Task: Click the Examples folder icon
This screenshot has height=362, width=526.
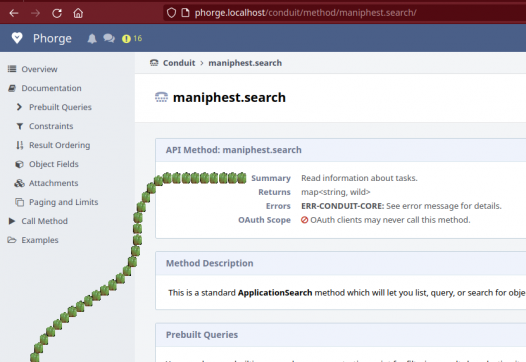Action: pos(12,240)
